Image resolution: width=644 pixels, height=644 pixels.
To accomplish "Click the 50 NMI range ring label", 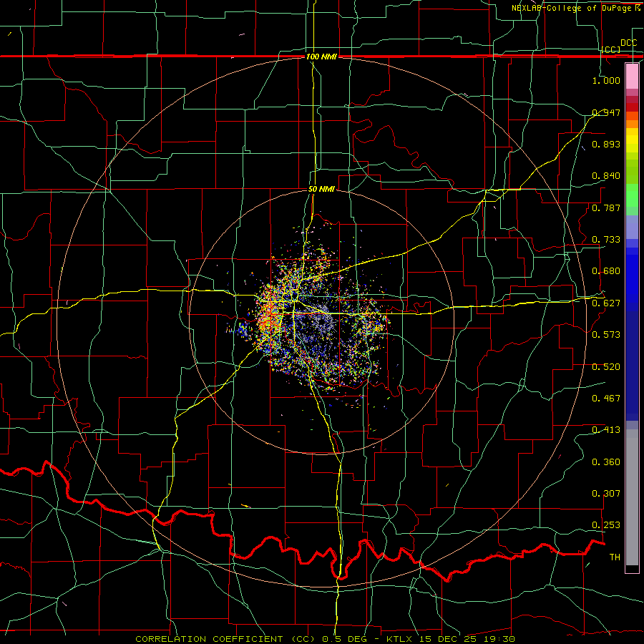I will (x=321, y=189).
